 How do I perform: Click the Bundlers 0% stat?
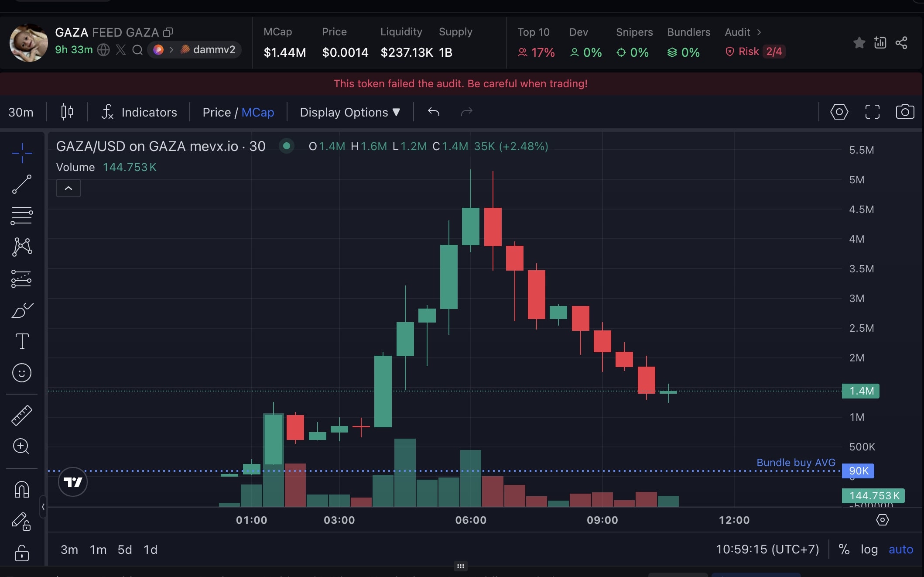coord(688,43)
